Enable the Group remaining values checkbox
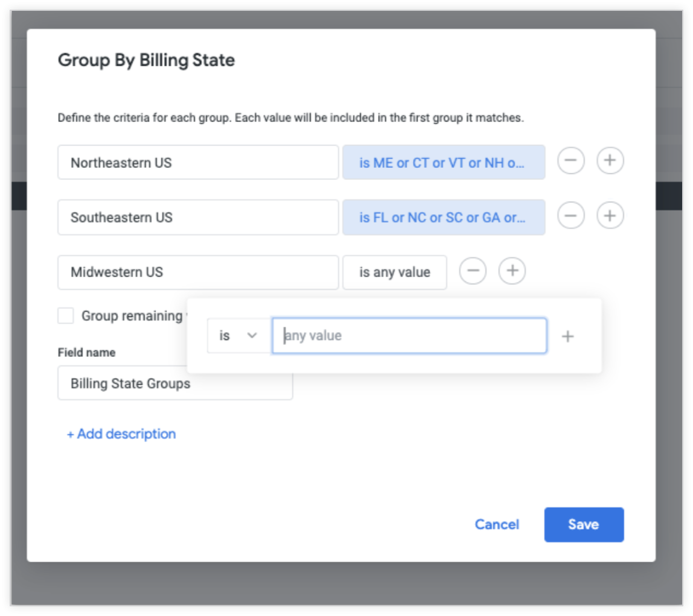This screenshot has width=693, height=616. point(66,316)
